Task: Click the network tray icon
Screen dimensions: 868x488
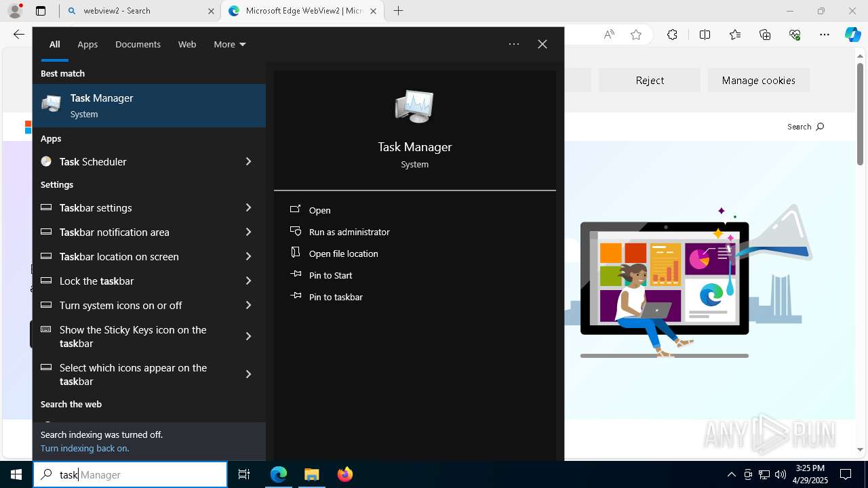Action: tap(764, 474)
